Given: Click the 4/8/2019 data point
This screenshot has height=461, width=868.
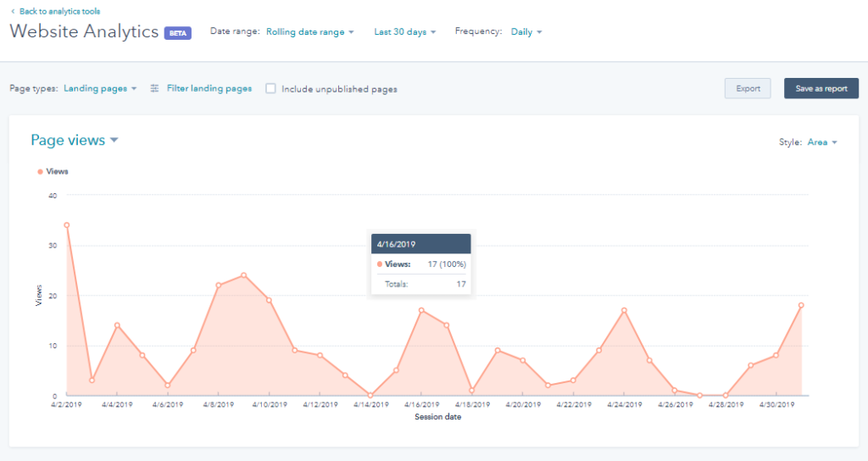Looking at the screenshot, I should point(219,286).
